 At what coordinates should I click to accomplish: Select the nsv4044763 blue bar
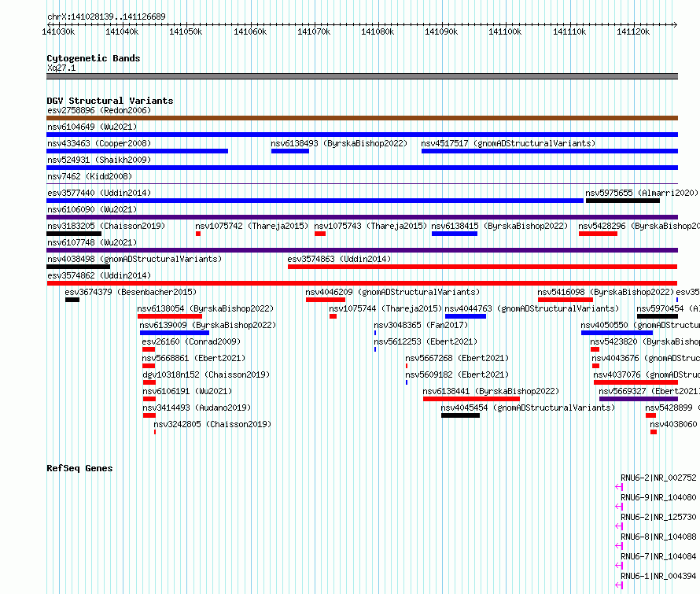(466, 316)
